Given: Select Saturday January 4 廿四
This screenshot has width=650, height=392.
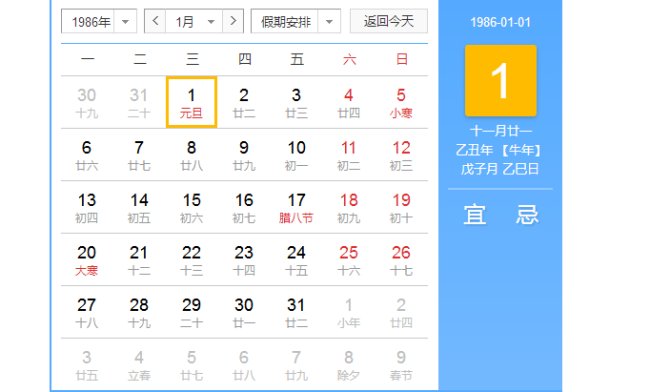Looking at the screenshot, I should coord(349,102).
